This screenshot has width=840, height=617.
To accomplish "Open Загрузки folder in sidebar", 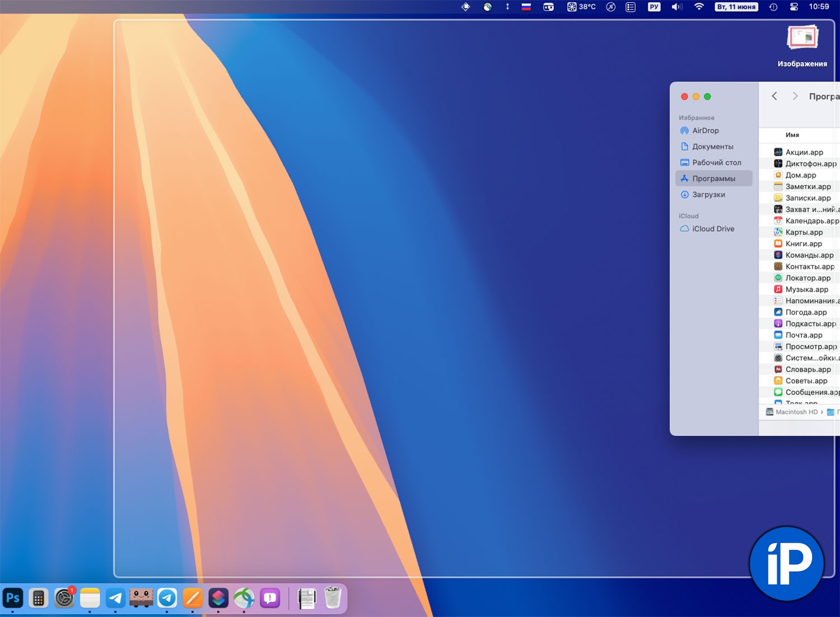I will tap(708, 195).
